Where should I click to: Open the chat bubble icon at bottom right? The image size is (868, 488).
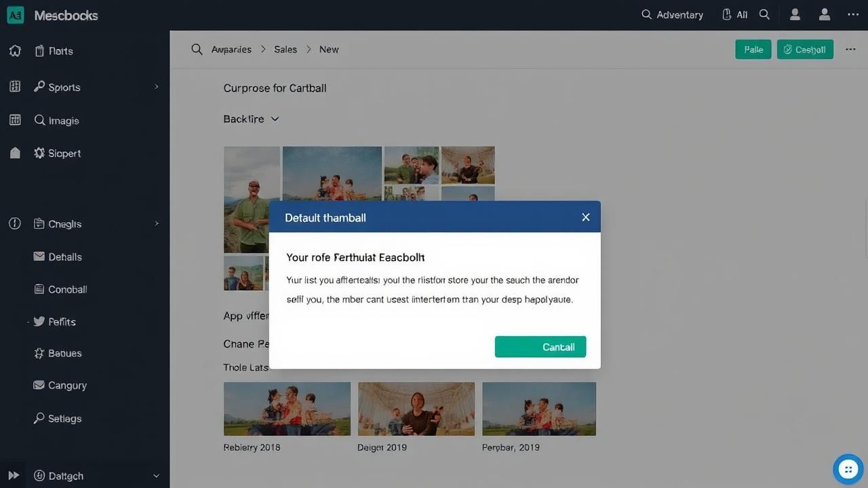(x=848, y=469)
